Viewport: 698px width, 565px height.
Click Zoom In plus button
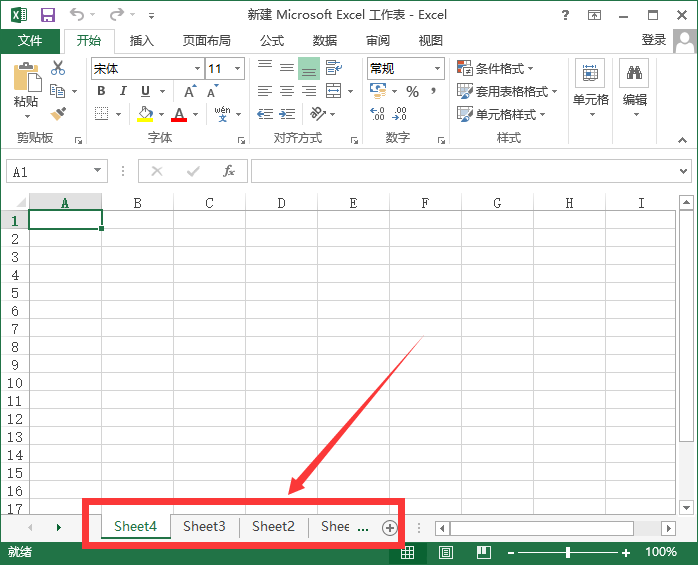[x=626, y=553]
